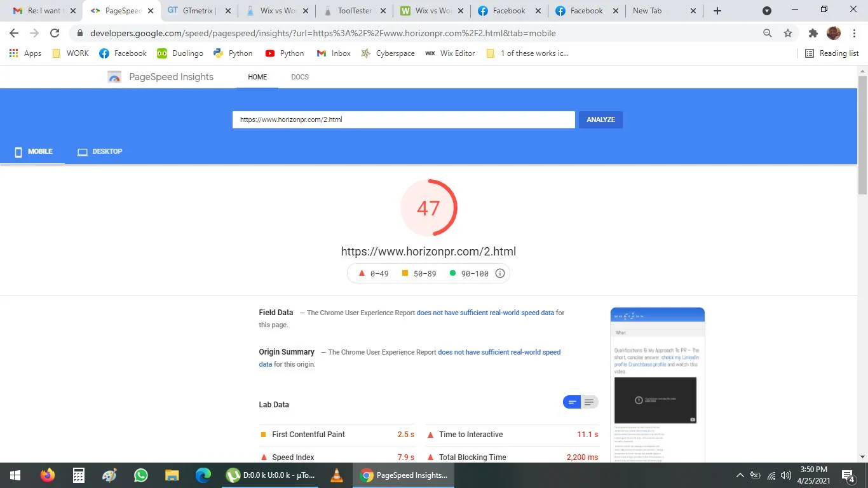
Task: Switch to the ToolTester tab
Action: pos(354,11)
